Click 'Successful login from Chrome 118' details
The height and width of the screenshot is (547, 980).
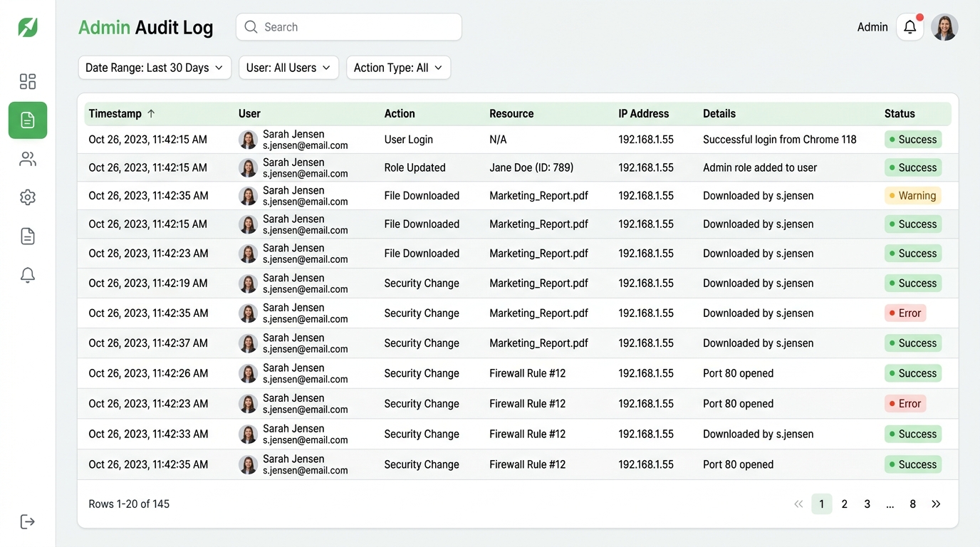780,140
